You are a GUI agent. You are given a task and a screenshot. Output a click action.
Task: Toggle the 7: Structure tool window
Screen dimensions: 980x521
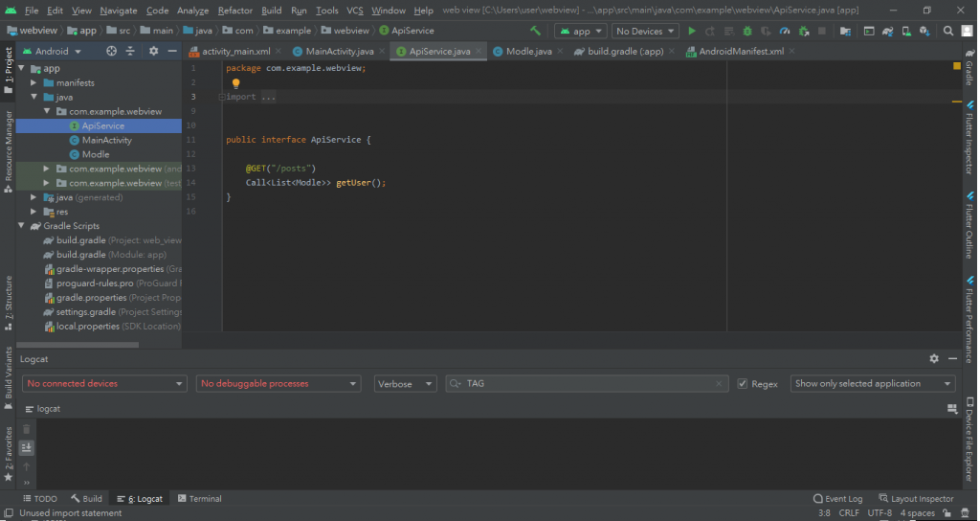[8, 303]
